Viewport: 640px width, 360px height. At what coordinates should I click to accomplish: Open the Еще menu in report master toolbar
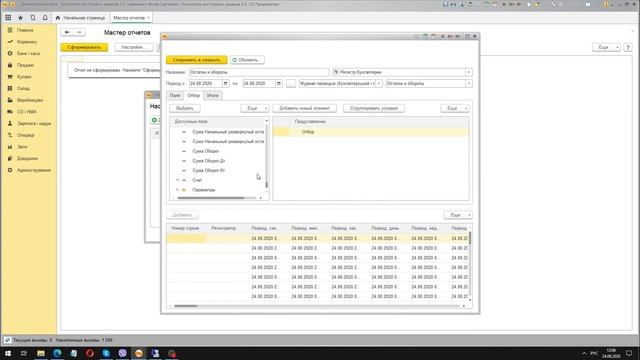606,47
